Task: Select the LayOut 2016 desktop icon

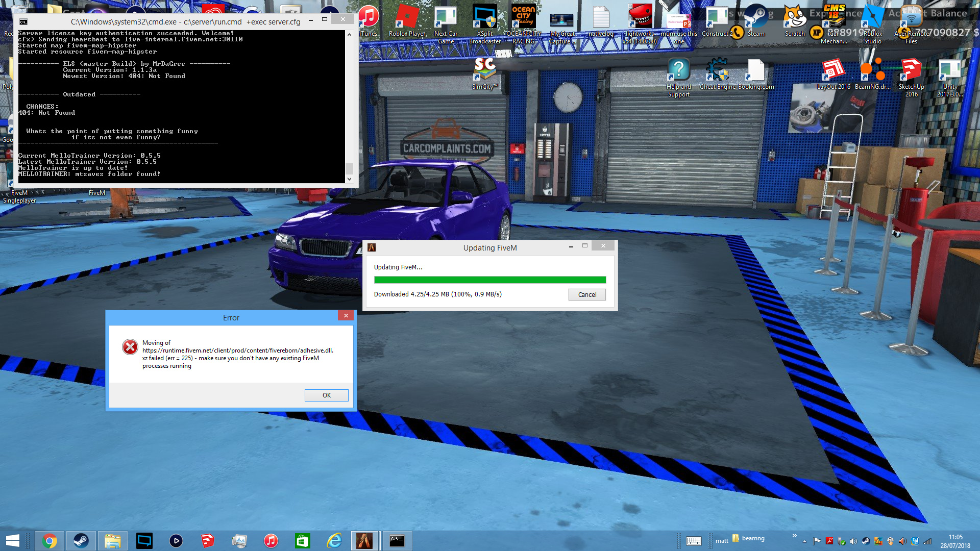Action: point(834,74)
